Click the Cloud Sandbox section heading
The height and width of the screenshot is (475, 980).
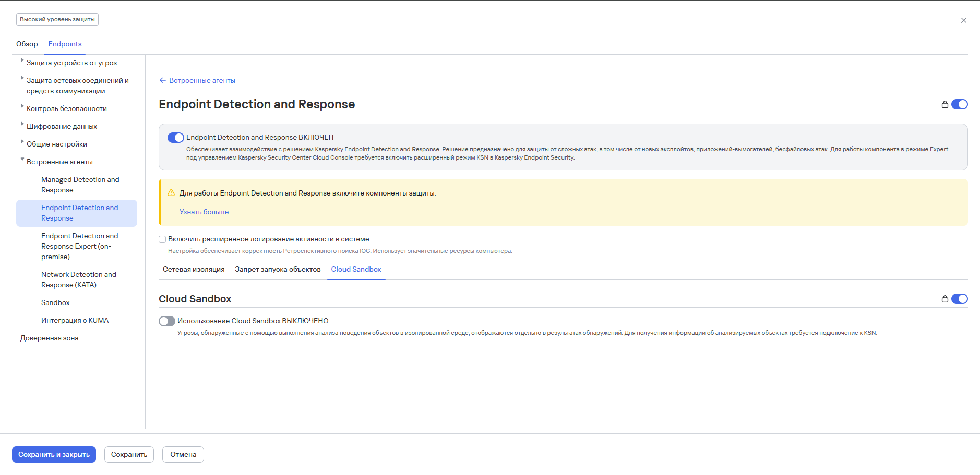[x=195, y=299]
